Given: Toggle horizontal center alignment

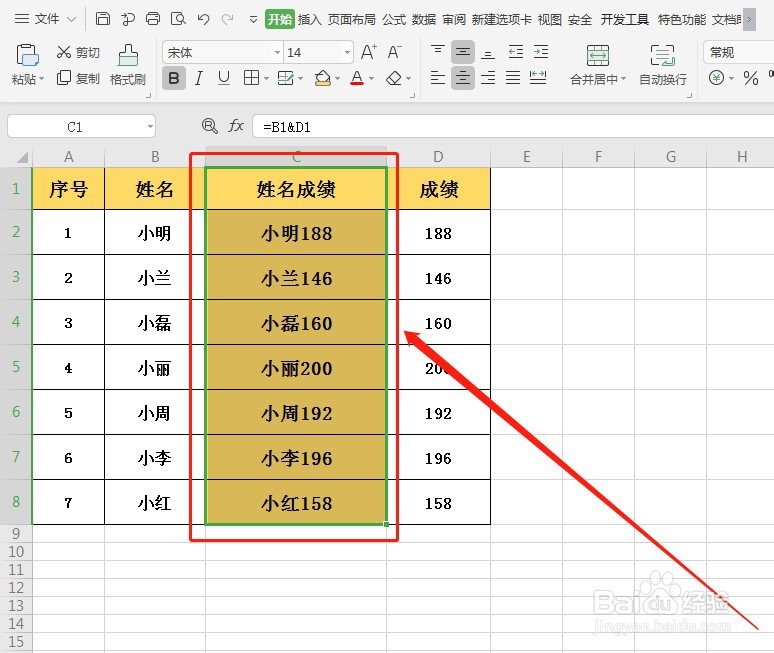Looking at the screenshot, I should (463, 78).
